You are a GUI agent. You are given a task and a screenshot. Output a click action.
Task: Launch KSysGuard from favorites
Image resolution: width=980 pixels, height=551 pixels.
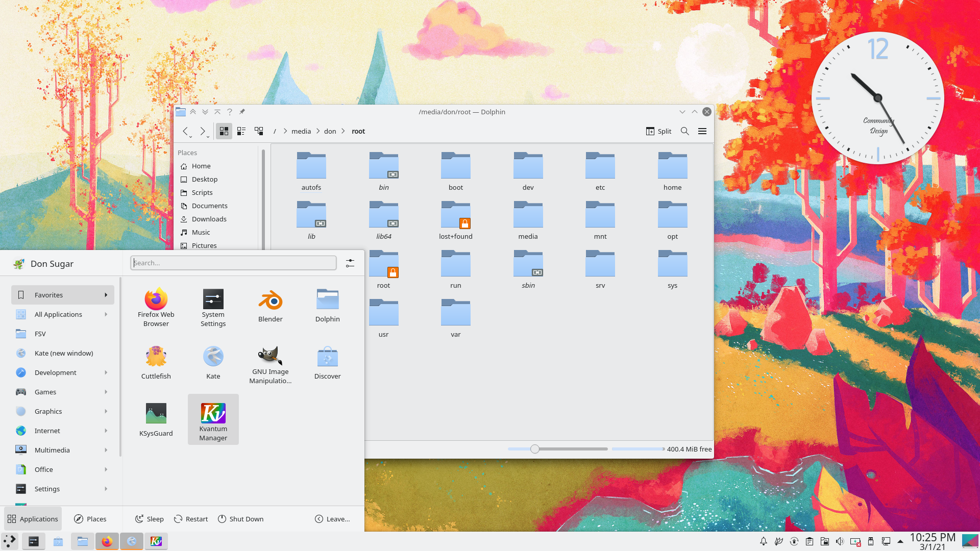click(x=156, y=420)
